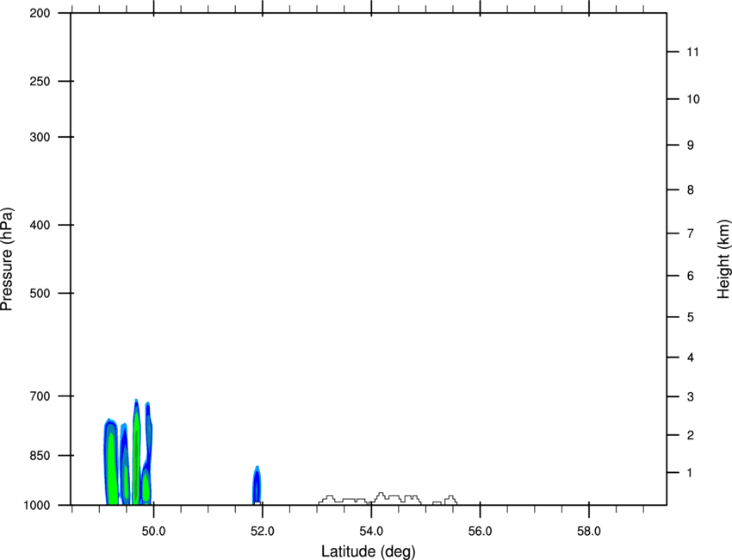Click the 8 km height label
Image resolution: width=732 pixels, height=560 pixels.
690,190
